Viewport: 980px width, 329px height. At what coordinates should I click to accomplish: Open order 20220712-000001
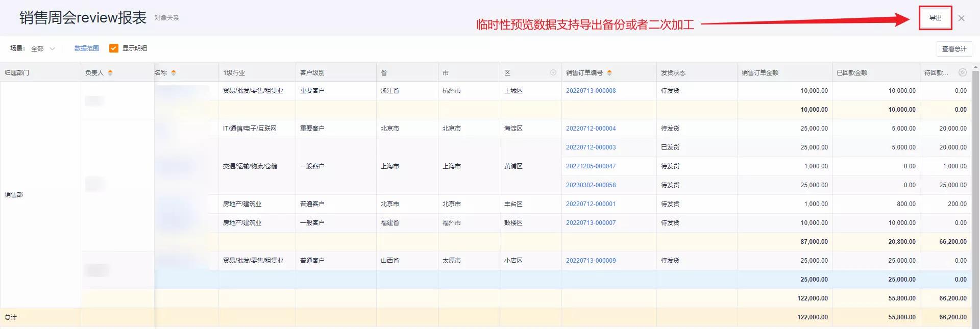(x=591, y=204)
